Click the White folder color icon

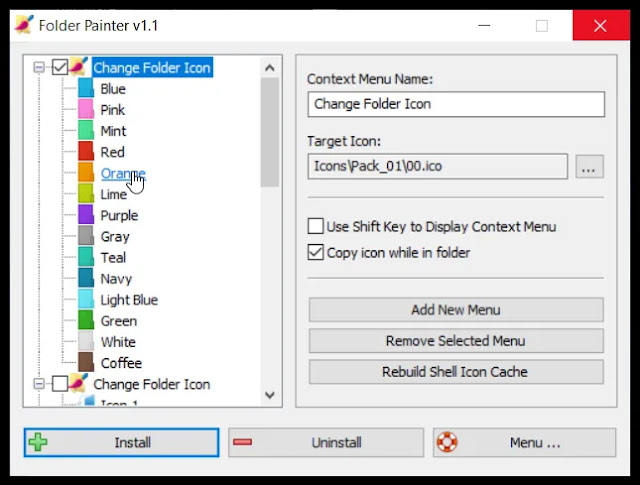click(x=86, y=342)
